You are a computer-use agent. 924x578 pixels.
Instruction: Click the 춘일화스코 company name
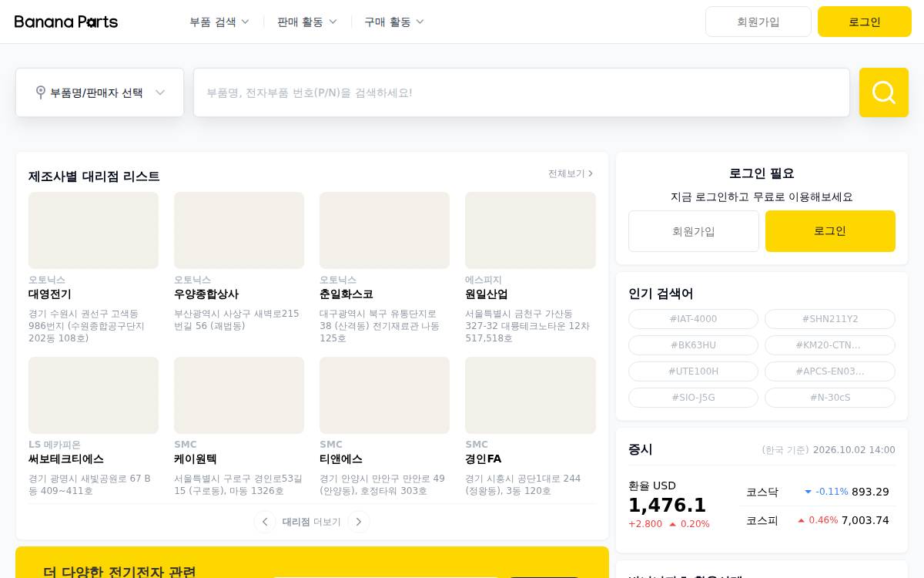[346, 294]
